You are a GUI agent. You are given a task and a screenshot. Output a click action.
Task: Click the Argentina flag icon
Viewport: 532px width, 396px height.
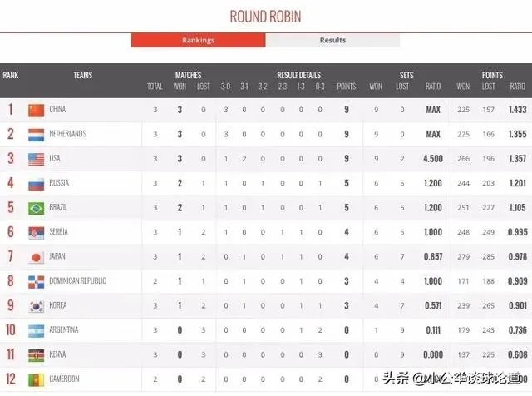36,330
